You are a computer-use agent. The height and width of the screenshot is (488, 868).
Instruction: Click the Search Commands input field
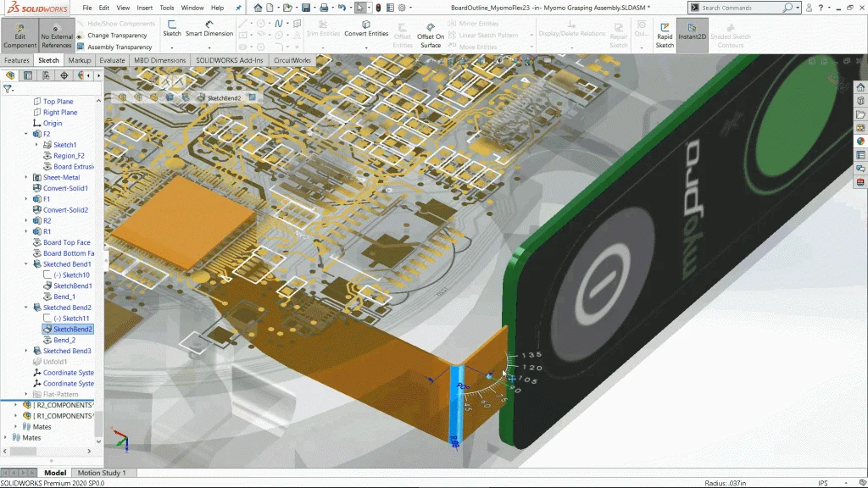(x=739, y=8)
